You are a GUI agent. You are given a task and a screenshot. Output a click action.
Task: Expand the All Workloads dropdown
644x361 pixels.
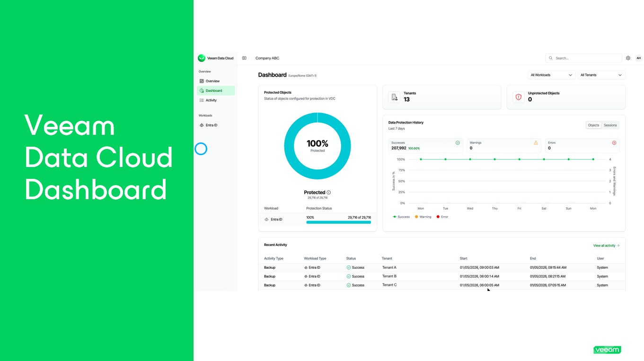[x=551, y=75]
